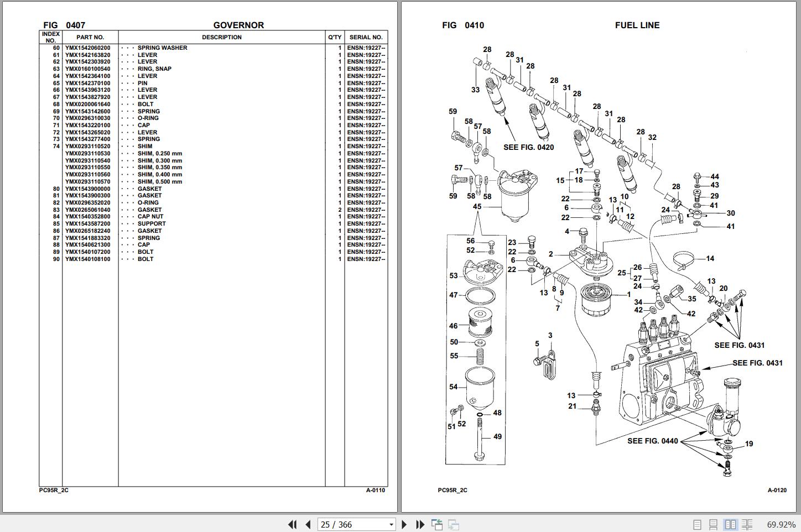
Task: Click part number YMX1540108100
Action: (x=87, y=259)
